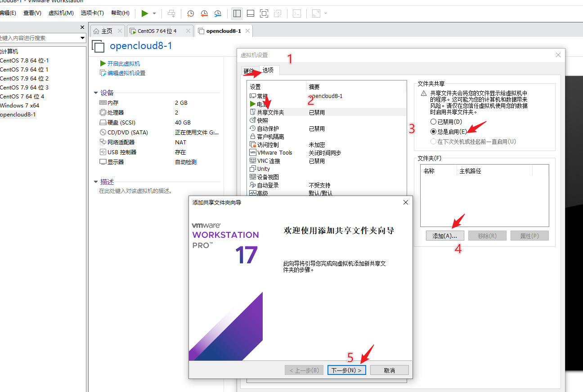
Task: Open console view toolbar icon
Action: pos(297,13)
